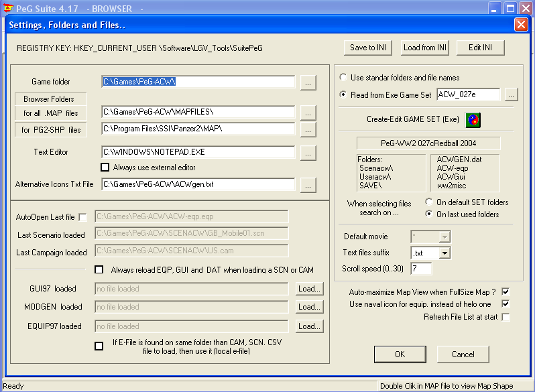Click the Save to INI button
The width and height of the screenshot is (535, 392).
click(369, 48)
